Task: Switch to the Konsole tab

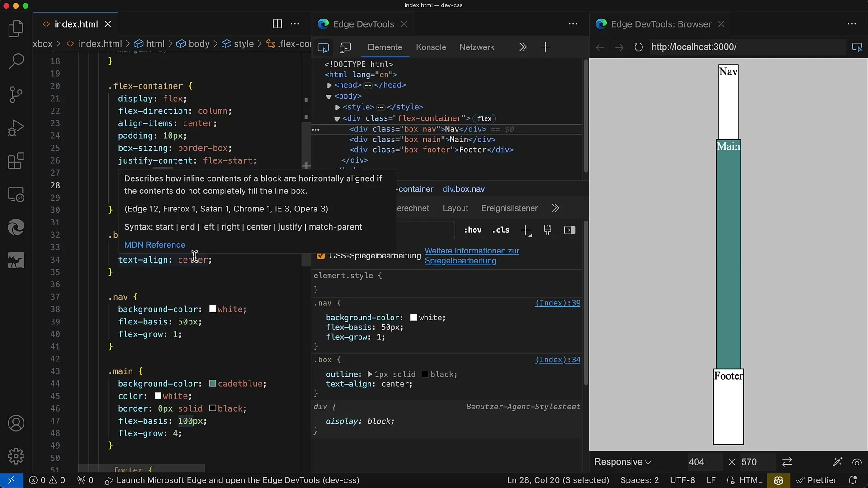Action: pyautogui.click(x=431, y=47)
